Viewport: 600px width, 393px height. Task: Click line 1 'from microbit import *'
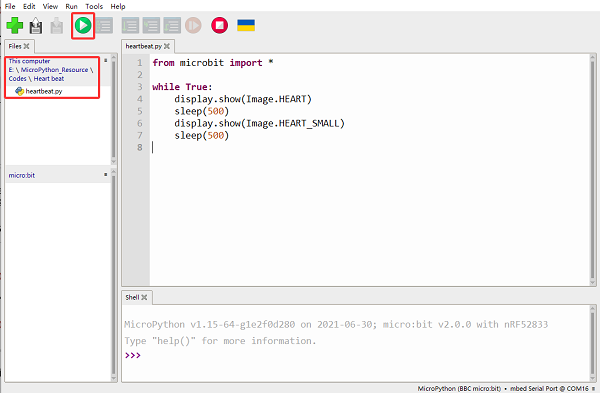[213, 62]
